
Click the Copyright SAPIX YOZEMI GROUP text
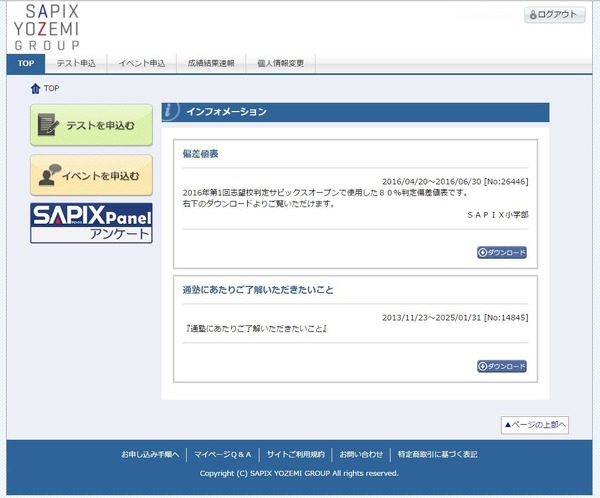pyautogui.click(x=299, y=474)
